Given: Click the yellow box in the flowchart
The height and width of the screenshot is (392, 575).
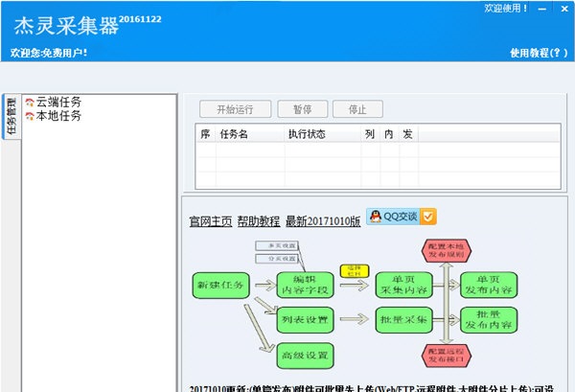Looking at the screenshot, I should pos(355,271).
